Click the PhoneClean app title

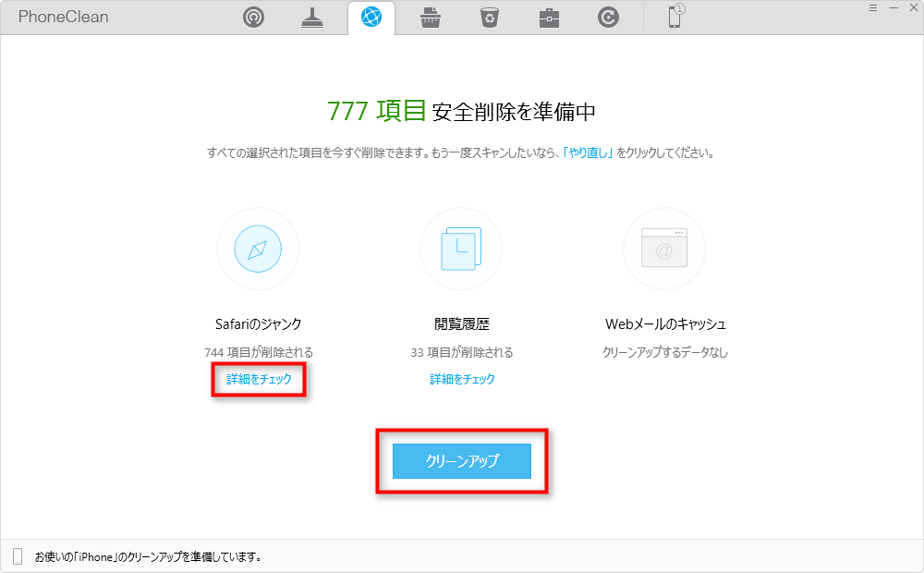pyautogui.click(x=63, y=17)
